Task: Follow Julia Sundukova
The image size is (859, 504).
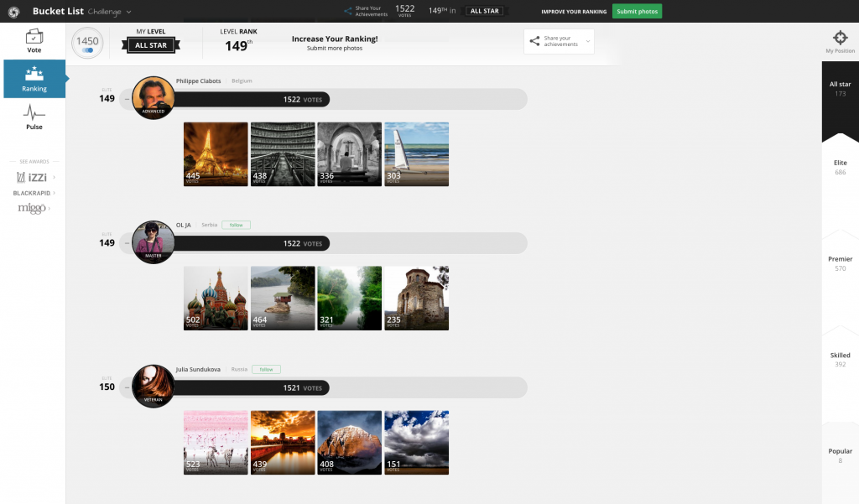Action: pyautogui.click(x=266, y=369)
